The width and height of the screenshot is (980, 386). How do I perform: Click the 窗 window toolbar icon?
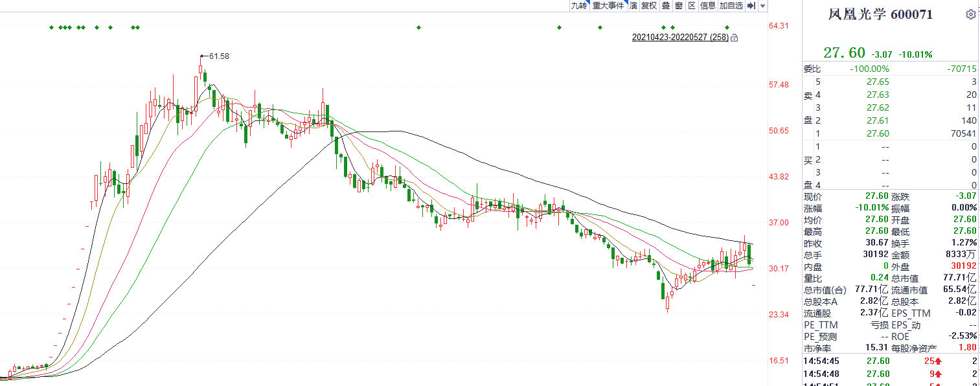coord(678,6)
